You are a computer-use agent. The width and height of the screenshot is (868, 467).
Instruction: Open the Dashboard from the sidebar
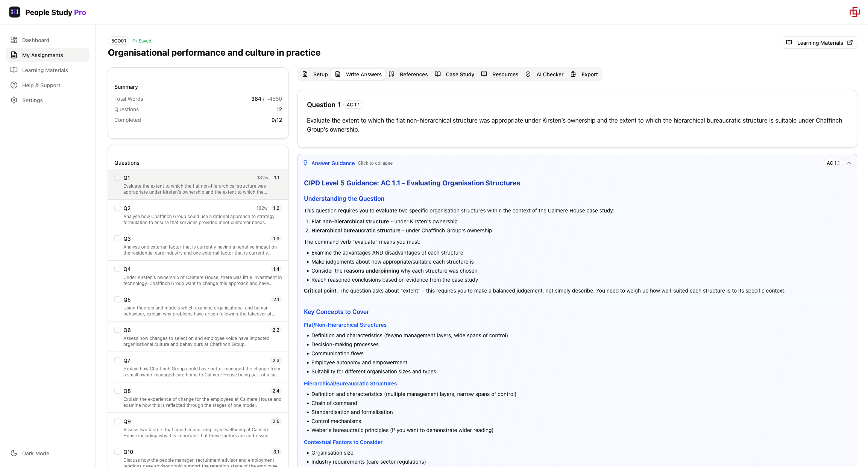[36, 40]
